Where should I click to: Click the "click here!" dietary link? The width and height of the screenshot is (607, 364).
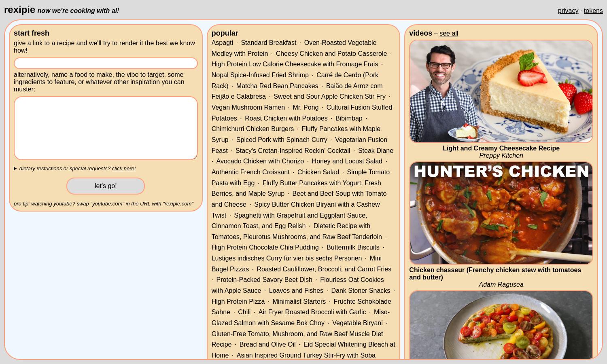124,169
